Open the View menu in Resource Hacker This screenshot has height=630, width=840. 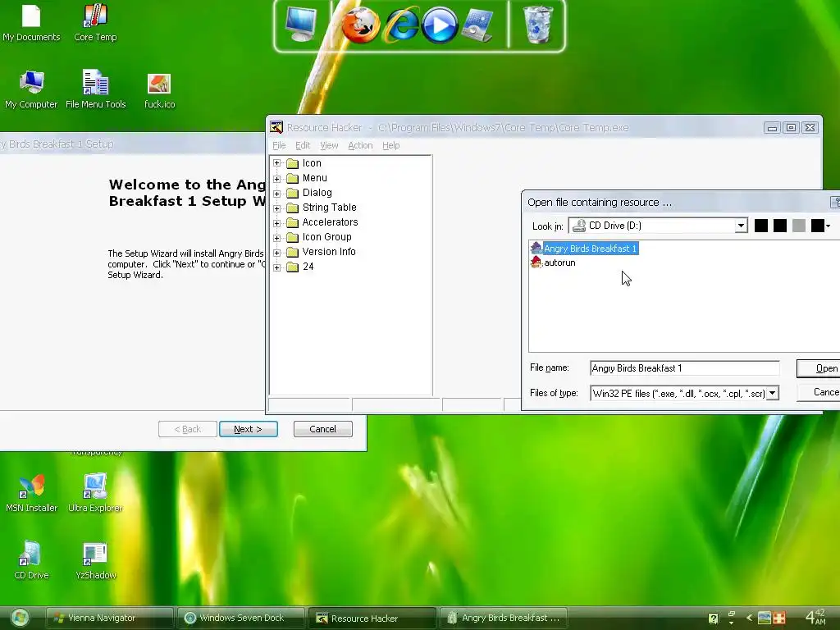(x=329, y=145)
